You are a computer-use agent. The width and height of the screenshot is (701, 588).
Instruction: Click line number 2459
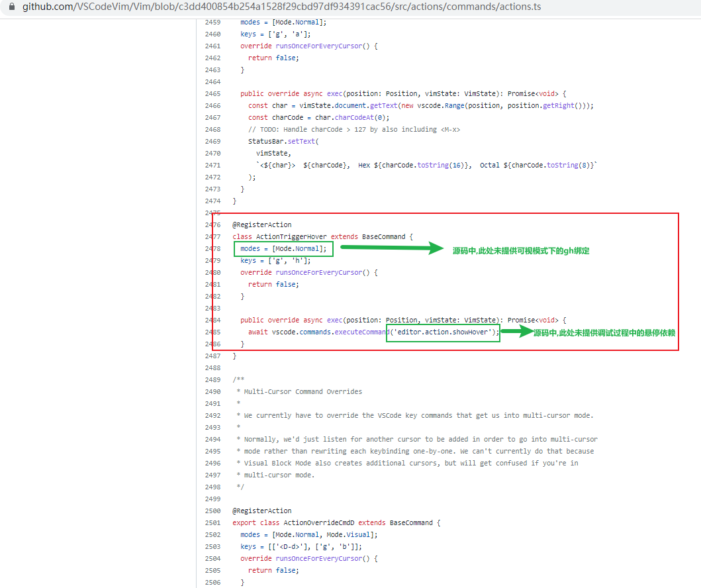click(x=212, y=23)
